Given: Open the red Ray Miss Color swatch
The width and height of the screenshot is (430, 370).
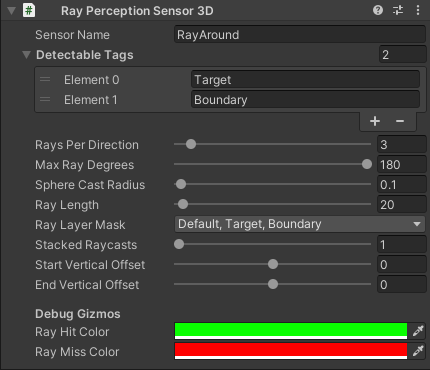Looking at the screenshot, I should pos(291,351).
